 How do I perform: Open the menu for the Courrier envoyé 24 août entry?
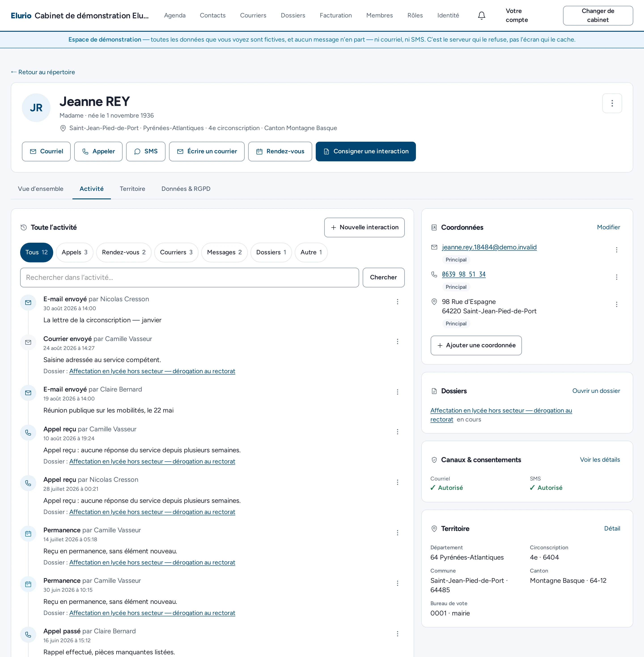pyautogui.click(x=397, y=342)
